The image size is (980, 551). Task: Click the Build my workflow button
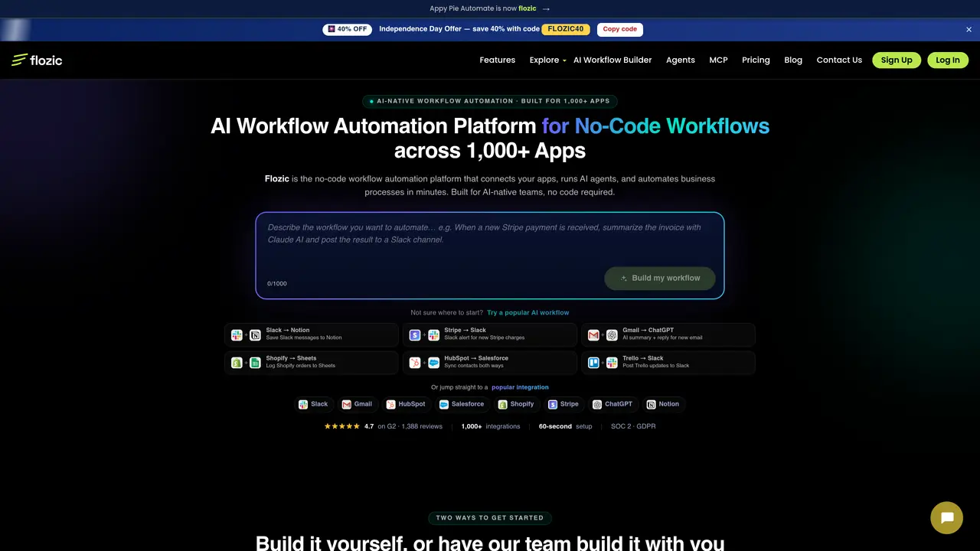[660, 278]
